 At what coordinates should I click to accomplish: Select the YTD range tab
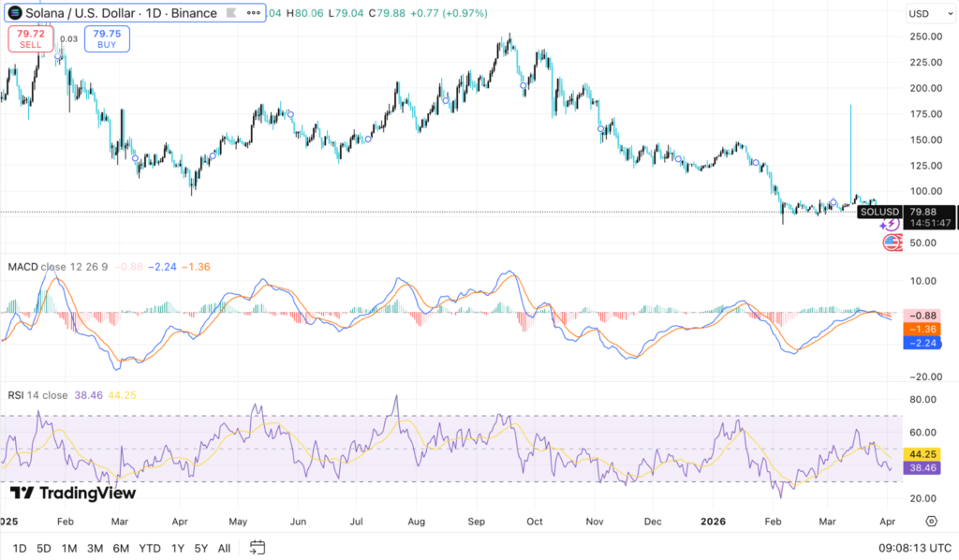[x=149, y=548]
